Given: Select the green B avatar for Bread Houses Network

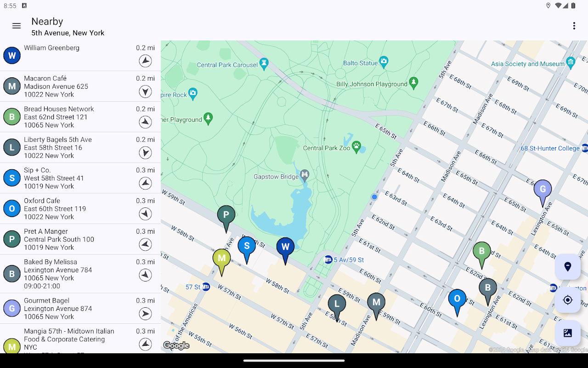Looking at the screenshot, I should coord(12,117).
